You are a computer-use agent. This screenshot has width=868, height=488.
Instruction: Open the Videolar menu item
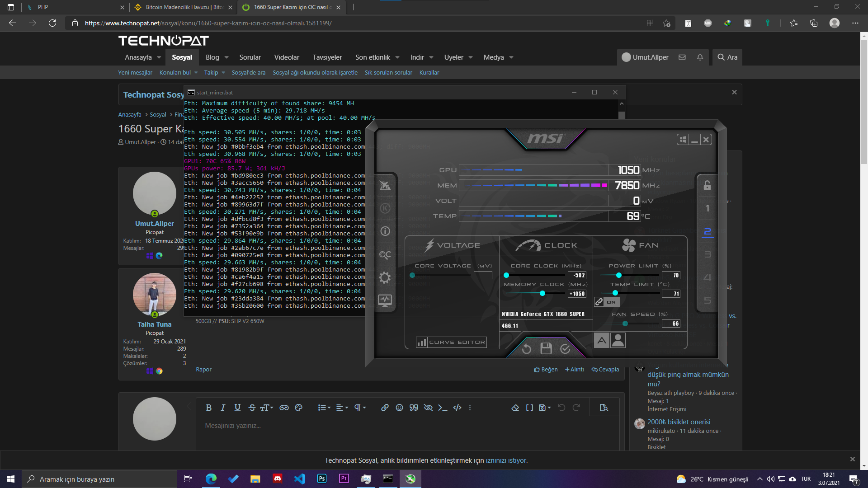click(x=287, y=57)
